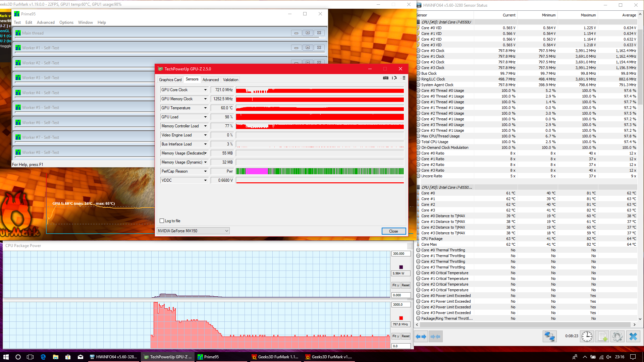Click the 300.000 graph maximum field
644x362 pixels.
coord(400,254)
